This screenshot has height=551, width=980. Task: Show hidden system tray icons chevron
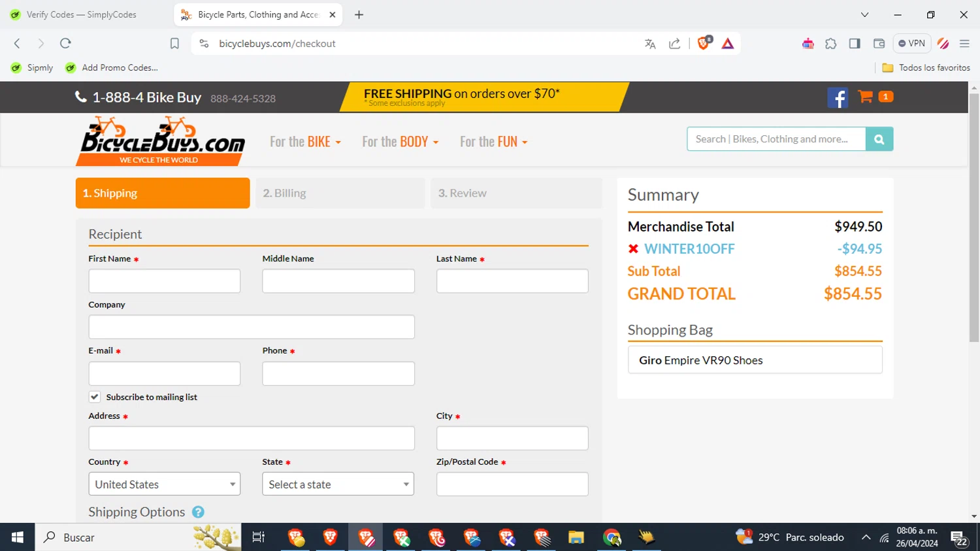(x=866, y=537)
